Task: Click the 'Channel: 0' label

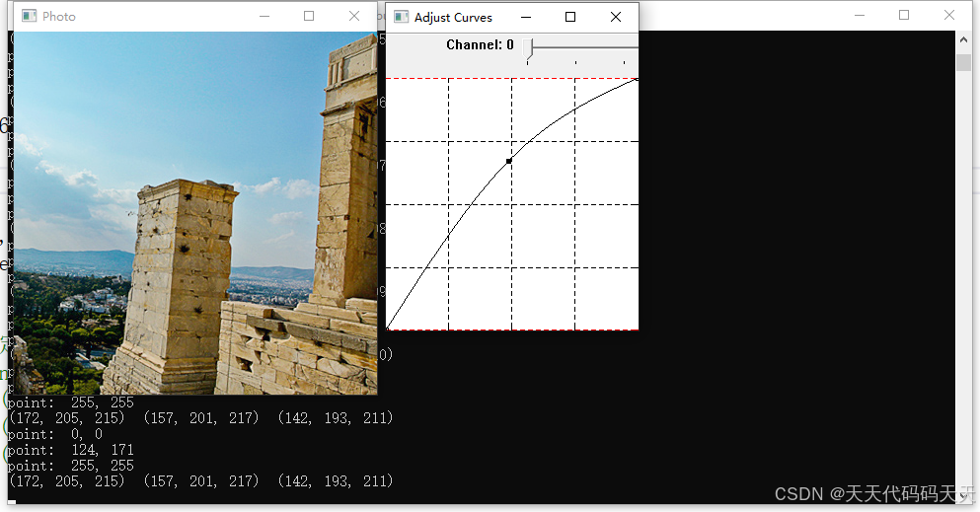Action: click(x=480, y=45)
